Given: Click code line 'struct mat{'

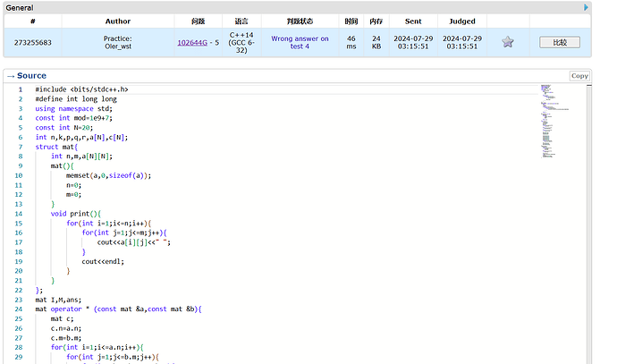Looking at the screenshot, I should [56, 147].
